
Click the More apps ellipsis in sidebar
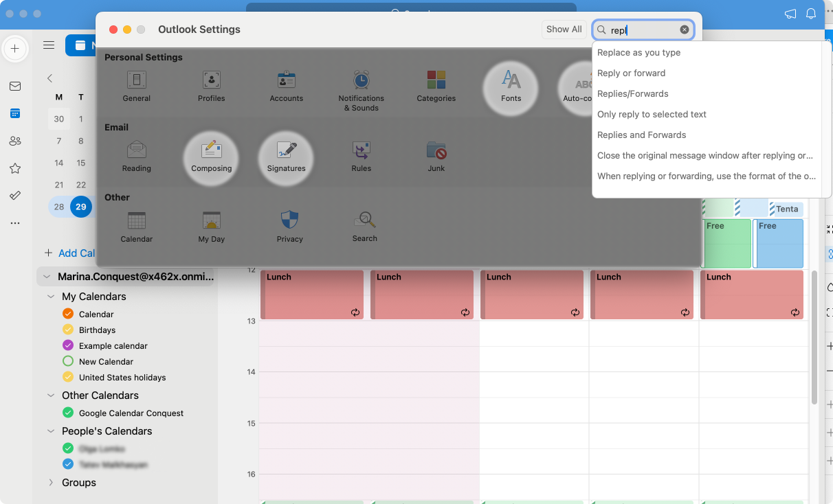(15, 223)
